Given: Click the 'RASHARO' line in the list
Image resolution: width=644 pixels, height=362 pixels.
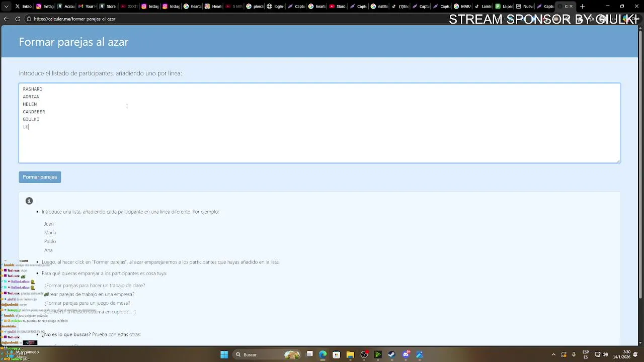Looking at the screenshot, I should (x=32, y=89).
